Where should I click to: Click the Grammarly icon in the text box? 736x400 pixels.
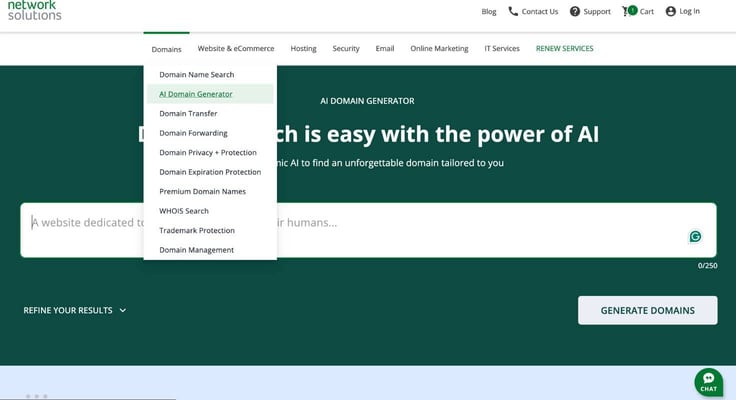coord(695,237)
